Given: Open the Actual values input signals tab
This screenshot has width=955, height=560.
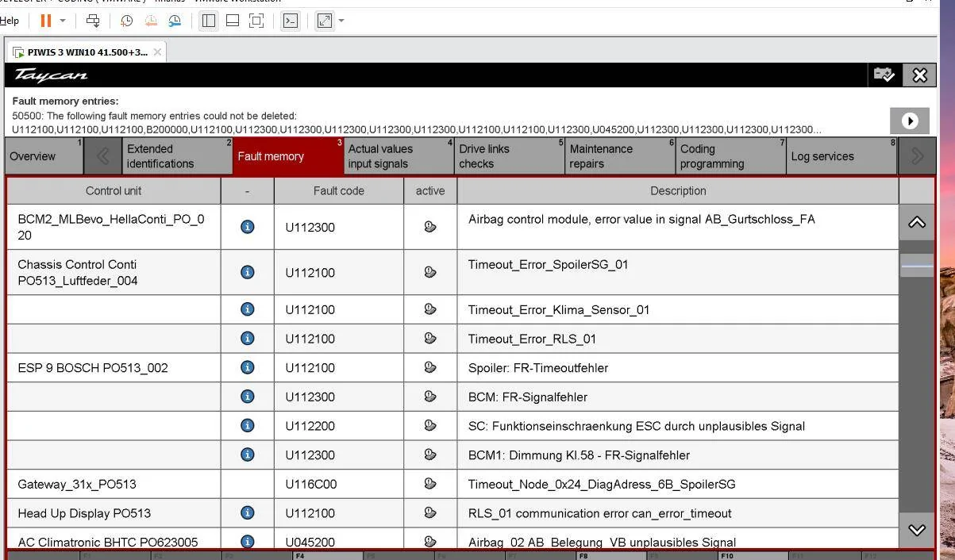Looking at the screenshot, I should coord(399,156).
